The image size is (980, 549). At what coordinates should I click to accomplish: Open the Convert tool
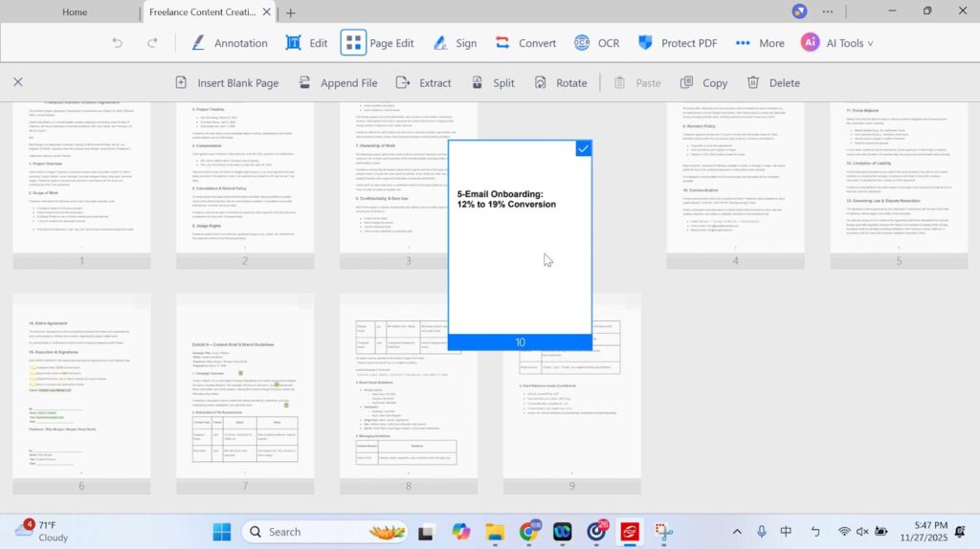click(525, 43)
